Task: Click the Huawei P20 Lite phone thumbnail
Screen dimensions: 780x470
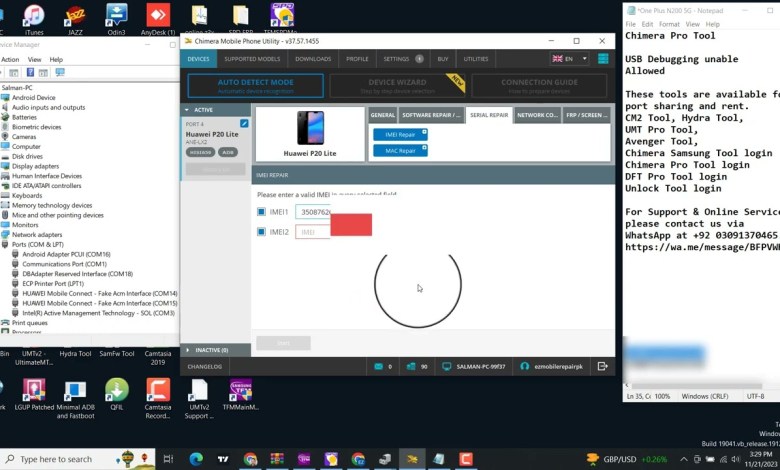Action: tap(310, 128)
